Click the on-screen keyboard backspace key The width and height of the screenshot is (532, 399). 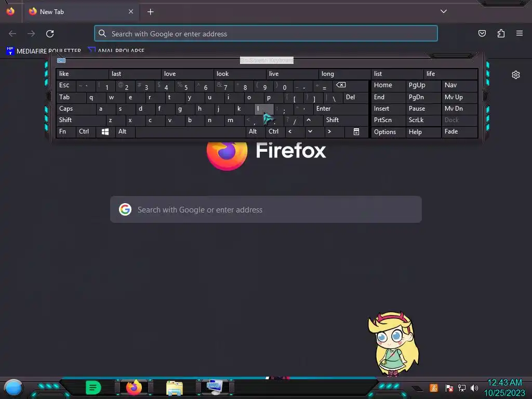pyautogui.click(x=341, y=85)
